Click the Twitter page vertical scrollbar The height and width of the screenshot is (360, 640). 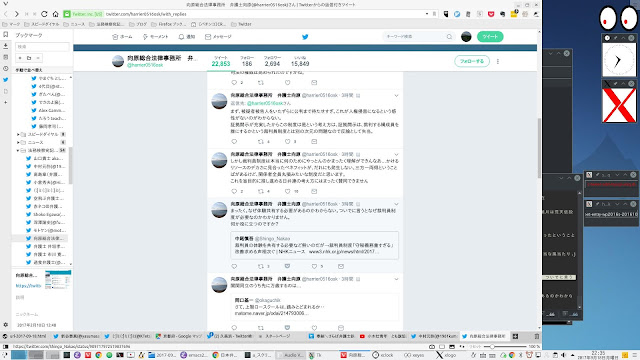pyautogui.click(x=539, y=148)
